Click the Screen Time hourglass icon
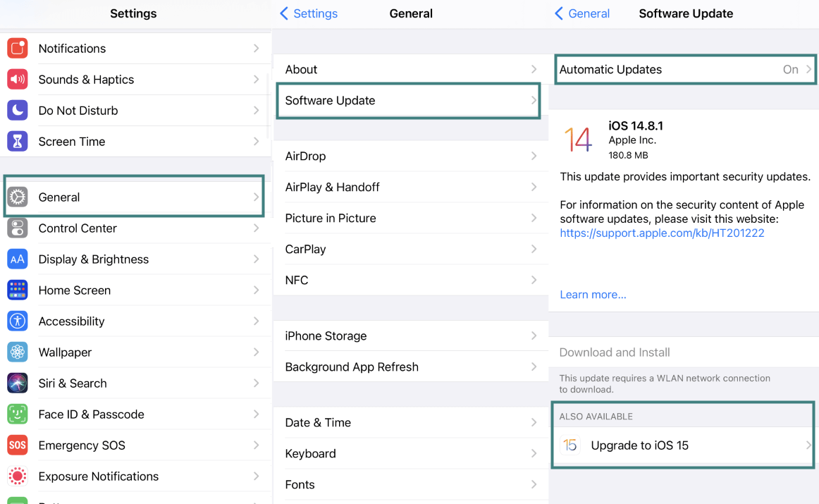The width and height of the screenshot is (819, 504). coord(18,141)
